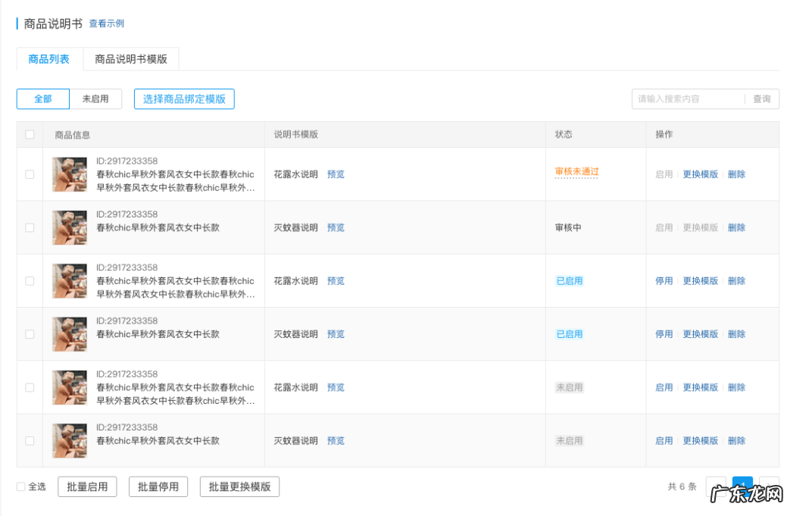Delete the last product row via 删除
Image resolution: width=812 pixels, height=516 pixels.
(x=736, y=440)
